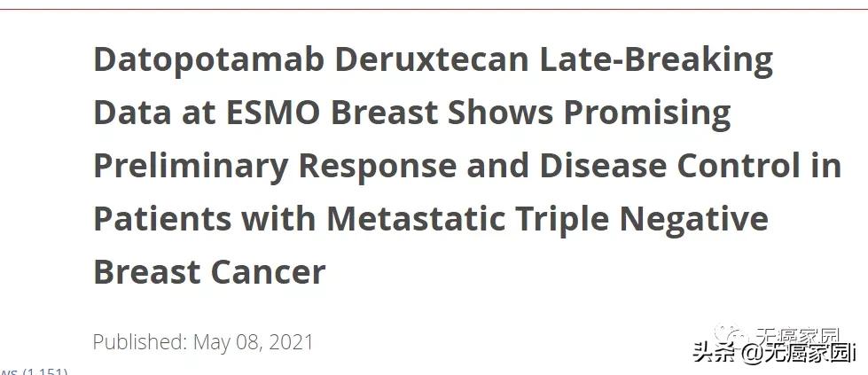Click the Published: label
The image size is (868, 375).
point(138,342)
